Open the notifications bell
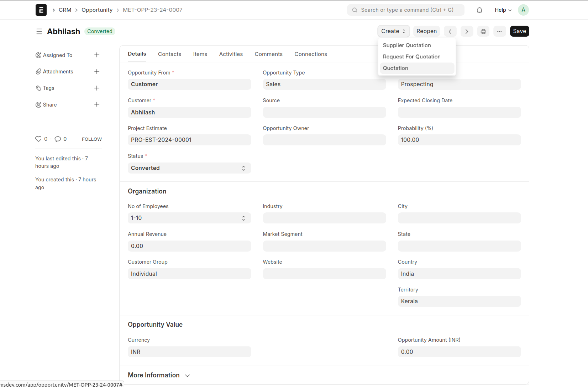The width and height of the screenshot is (588, 387). (479, 10)
